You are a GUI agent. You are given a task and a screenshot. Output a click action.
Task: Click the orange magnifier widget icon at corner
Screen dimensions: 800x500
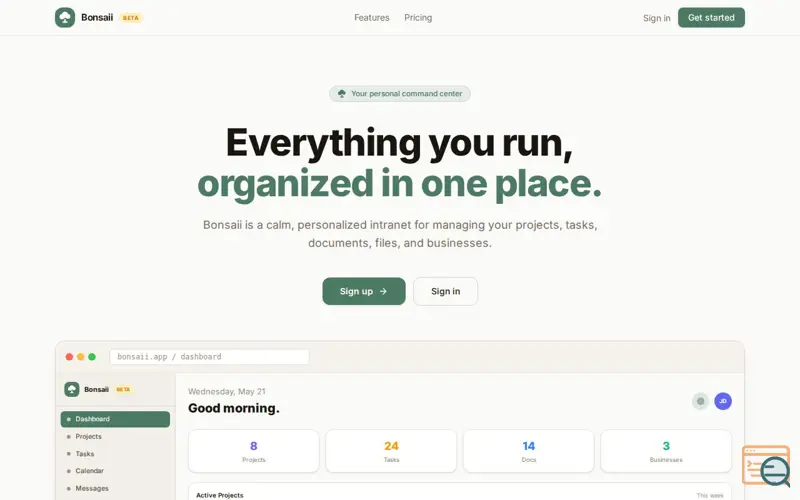pyautogui.click(x=767, y=466)
